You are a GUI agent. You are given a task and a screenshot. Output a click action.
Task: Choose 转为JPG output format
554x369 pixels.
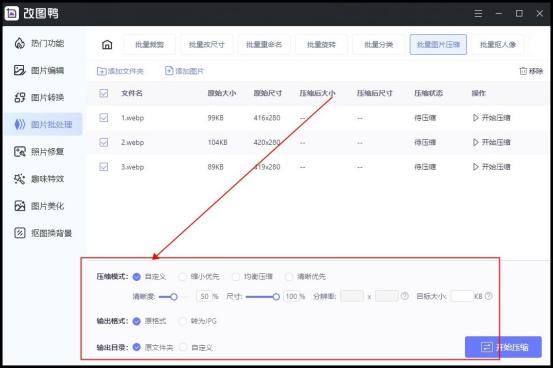click(x=182, y=321)
